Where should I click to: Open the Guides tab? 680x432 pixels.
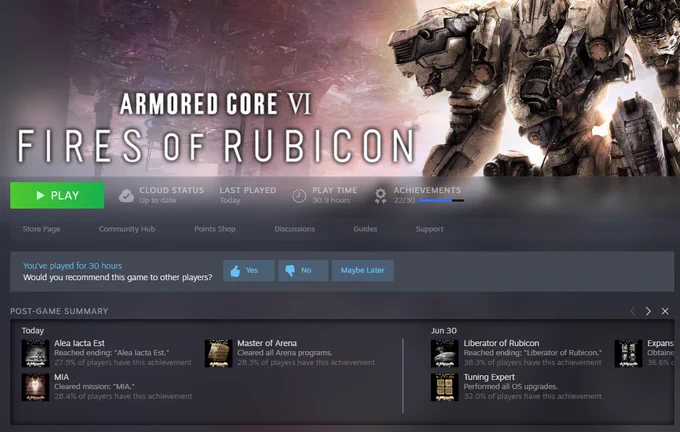point(365,229)
